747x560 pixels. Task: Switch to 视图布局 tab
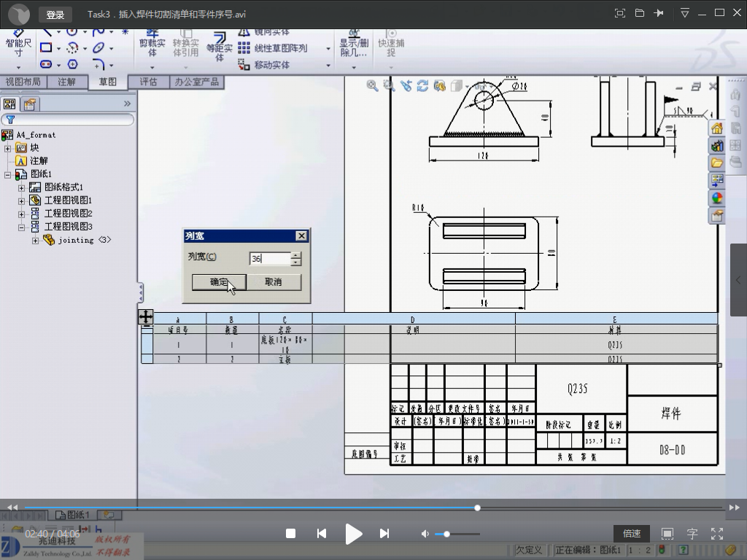coord(23,82)
